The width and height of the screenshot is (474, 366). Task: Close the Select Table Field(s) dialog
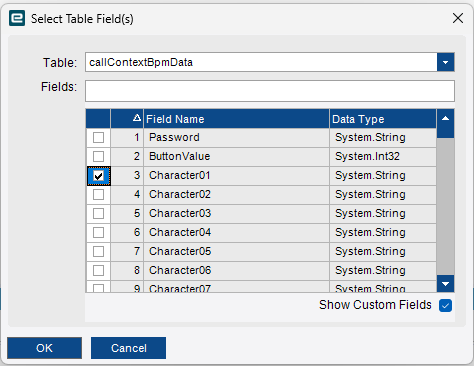pyautogui.click(x=458, y=18)
